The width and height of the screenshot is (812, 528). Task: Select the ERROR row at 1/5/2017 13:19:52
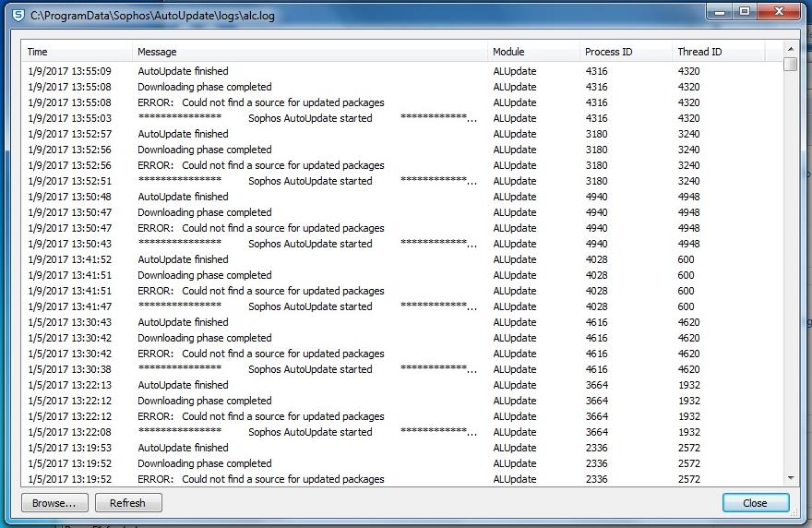point(402,479)
